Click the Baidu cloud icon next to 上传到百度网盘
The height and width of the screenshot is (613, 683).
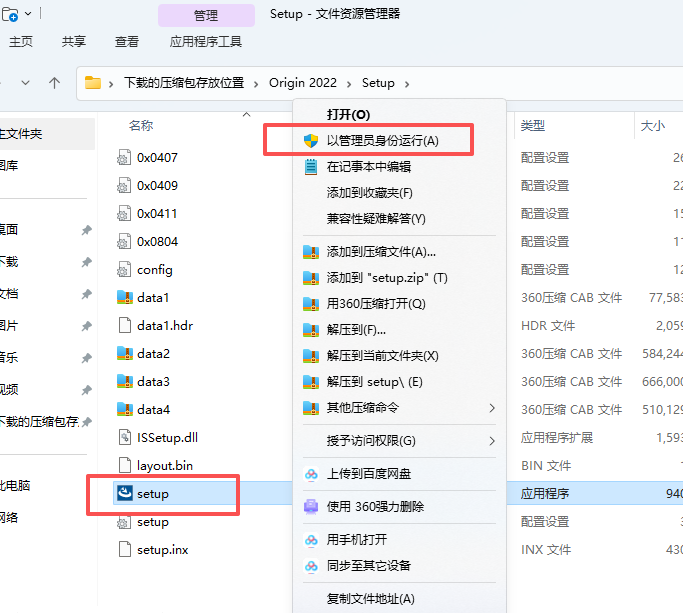(311, 474)
